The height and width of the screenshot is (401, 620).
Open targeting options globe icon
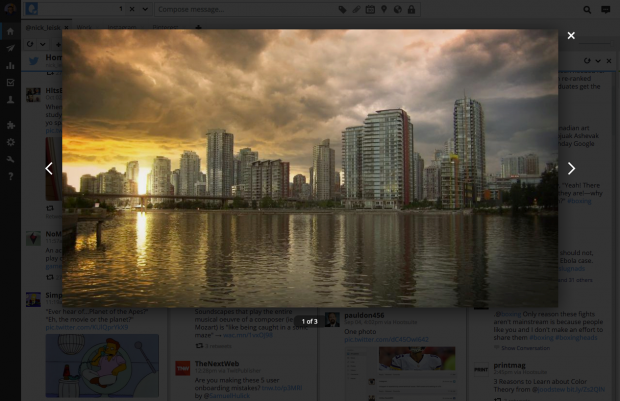[397, 9]
